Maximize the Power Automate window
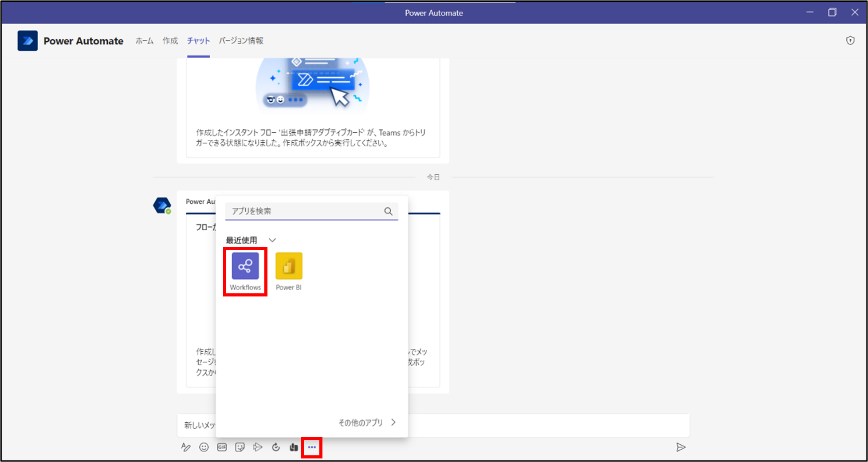 coord(832,12)
